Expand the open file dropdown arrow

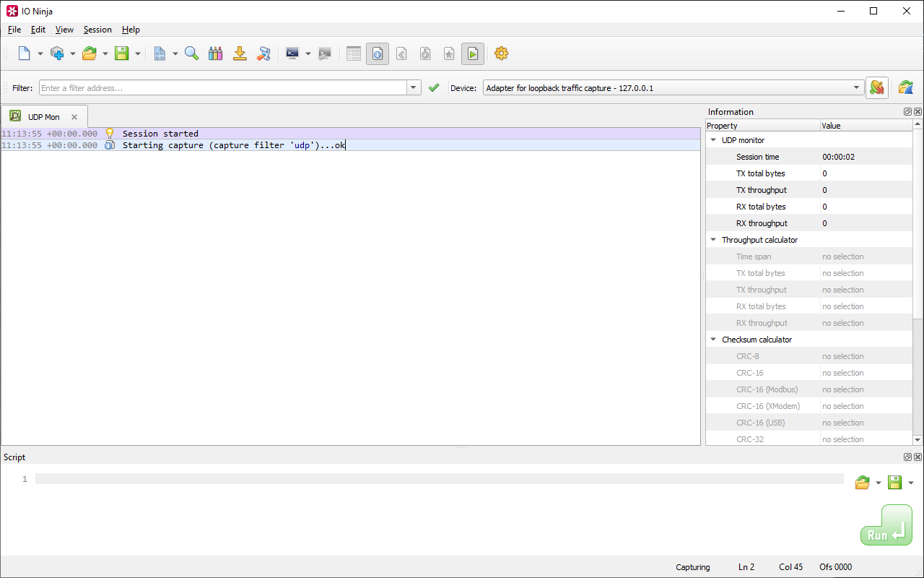click(105, 53)
